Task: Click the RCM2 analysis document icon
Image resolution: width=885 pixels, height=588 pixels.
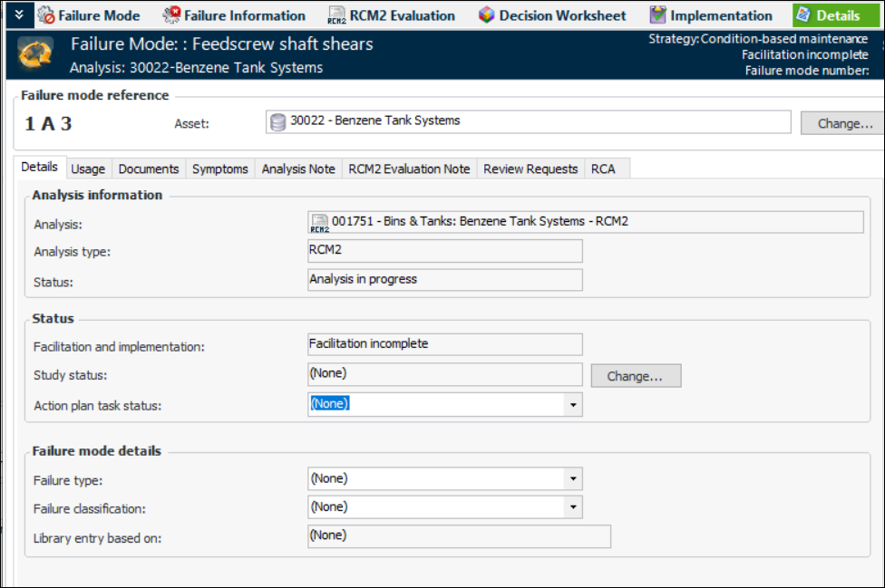Action: tap(319, 224)
